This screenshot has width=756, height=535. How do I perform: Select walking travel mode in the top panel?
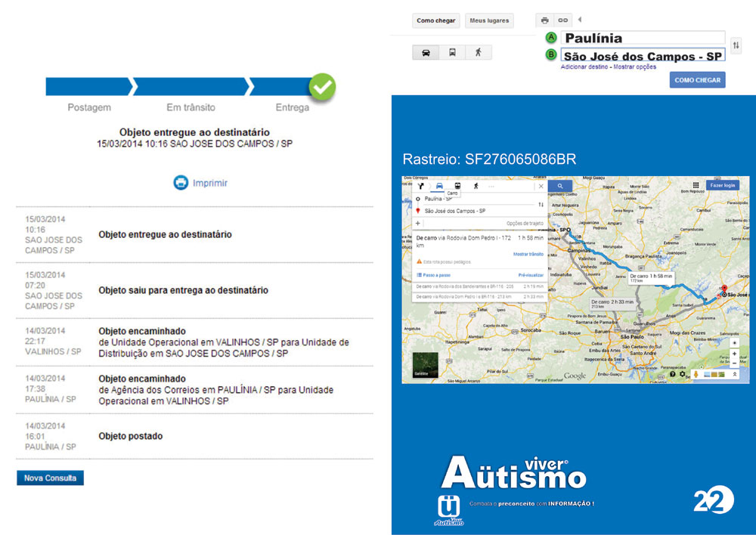coord(478,52)
